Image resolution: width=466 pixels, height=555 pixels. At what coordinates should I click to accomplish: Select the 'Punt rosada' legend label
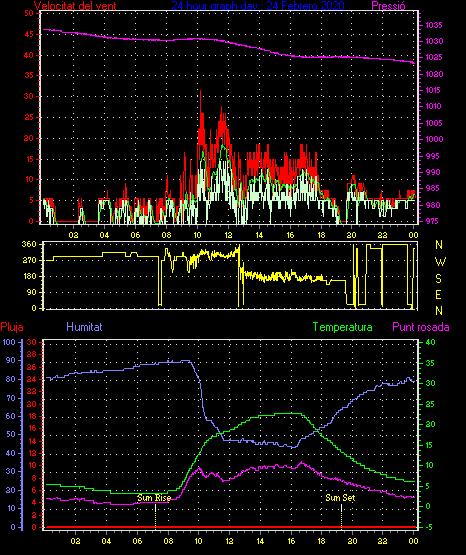pos(421,327)
